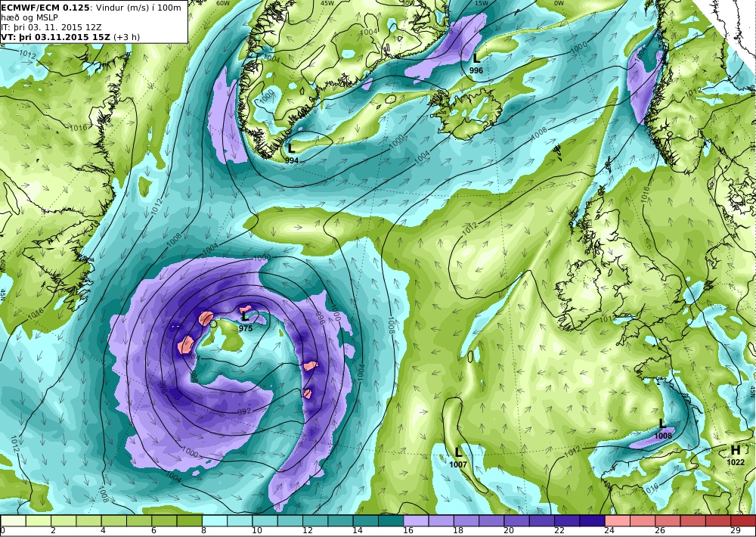This screenshot has height=537, width=756.
Task: Click the low marker L 1007
Action: pos(458,458)
